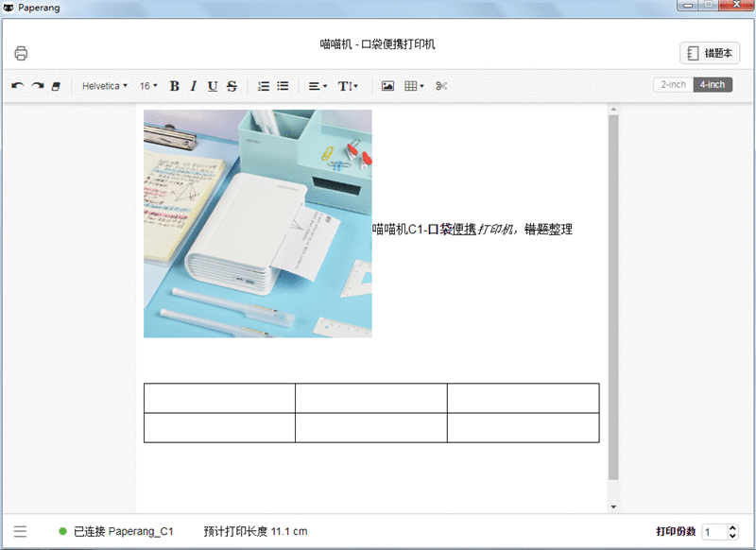This screenshot has height=550, width=756.
Task: Click the eraser clear-format icon
Action: 56,86
